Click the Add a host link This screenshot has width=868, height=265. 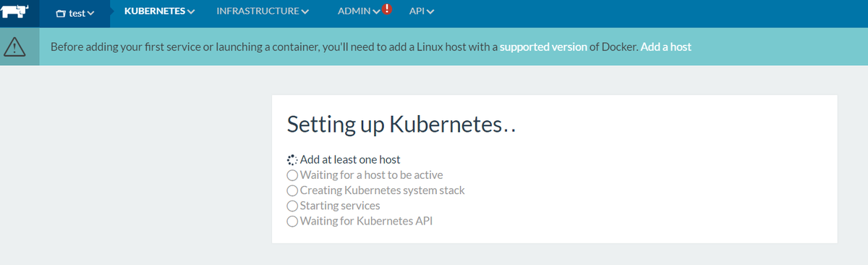click(666, 47)
